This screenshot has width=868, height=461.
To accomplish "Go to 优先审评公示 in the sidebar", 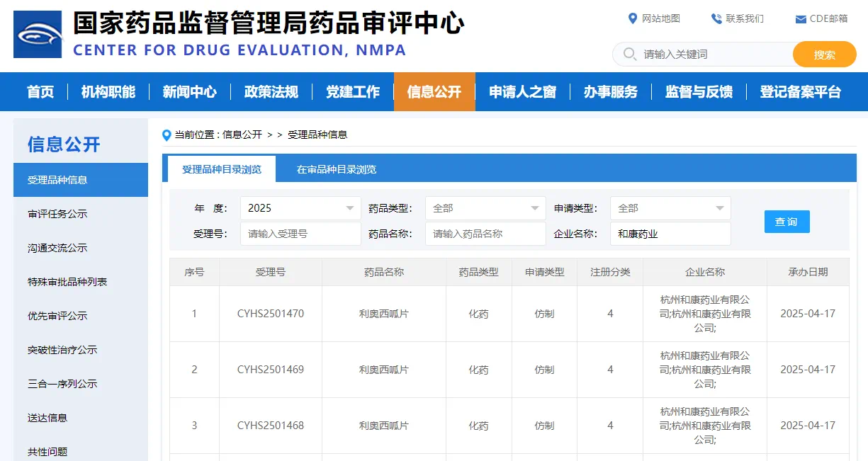I will [x=57, y=316].
